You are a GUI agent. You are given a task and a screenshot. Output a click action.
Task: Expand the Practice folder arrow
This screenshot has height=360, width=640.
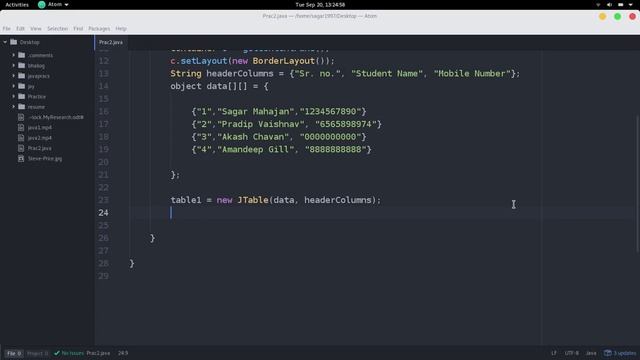[13, 96]
